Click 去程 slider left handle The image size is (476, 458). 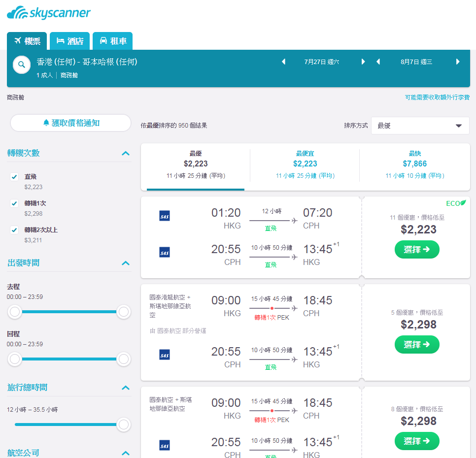[15, 312]
